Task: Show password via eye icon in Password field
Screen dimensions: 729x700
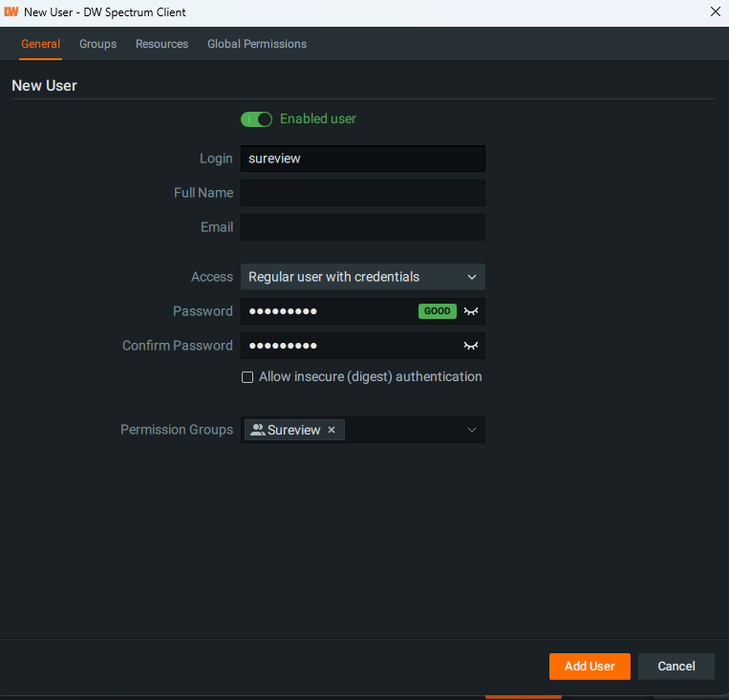Action: (x=471, y=311)
